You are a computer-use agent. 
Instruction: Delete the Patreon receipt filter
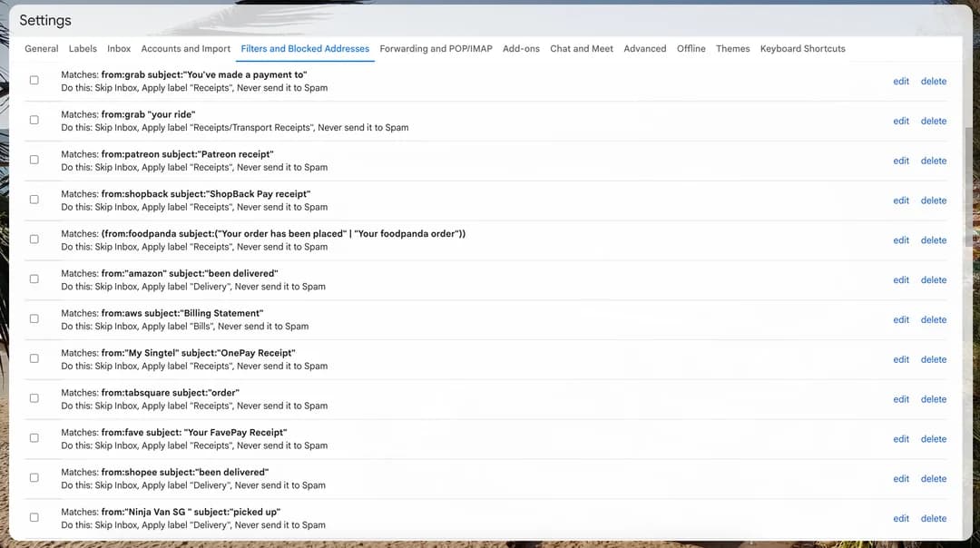(934, 160)
